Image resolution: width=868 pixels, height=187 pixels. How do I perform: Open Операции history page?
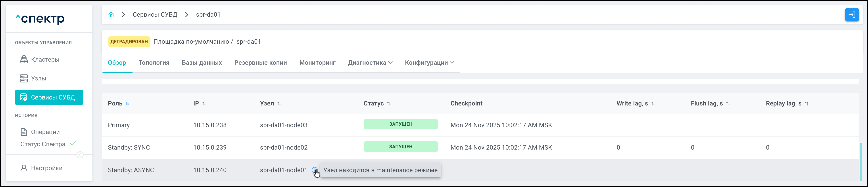[45, 132]
